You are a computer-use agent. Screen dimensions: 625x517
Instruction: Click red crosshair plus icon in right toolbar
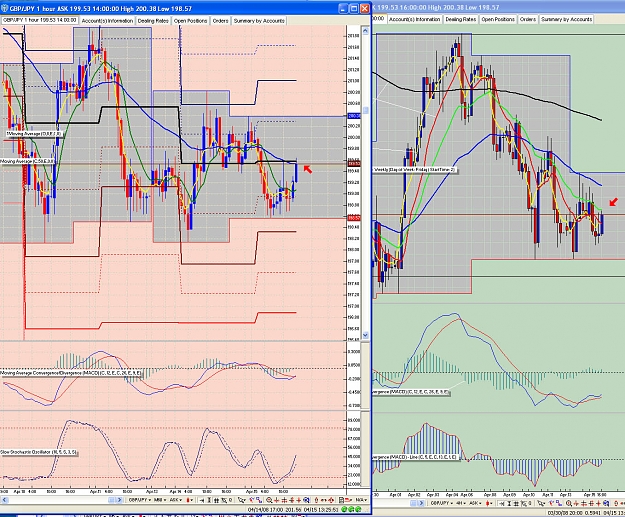click(x=599, y=503)
